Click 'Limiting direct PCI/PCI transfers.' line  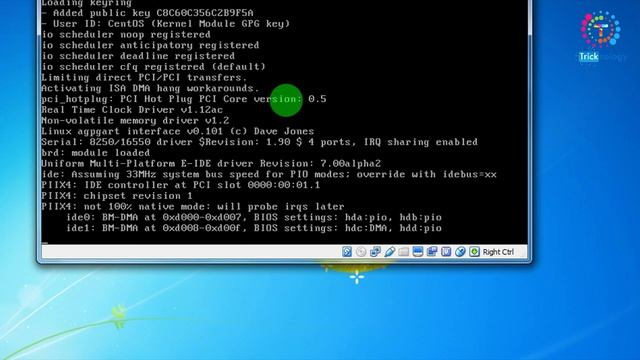(144, 78)
